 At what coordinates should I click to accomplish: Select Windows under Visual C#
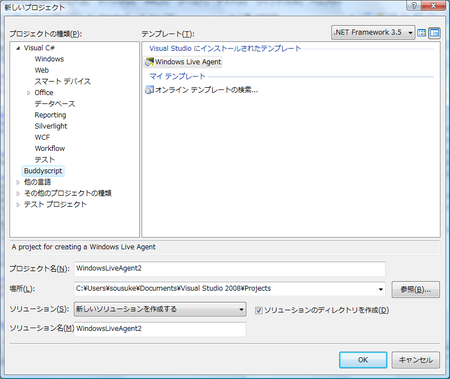(x=49, y=59)
